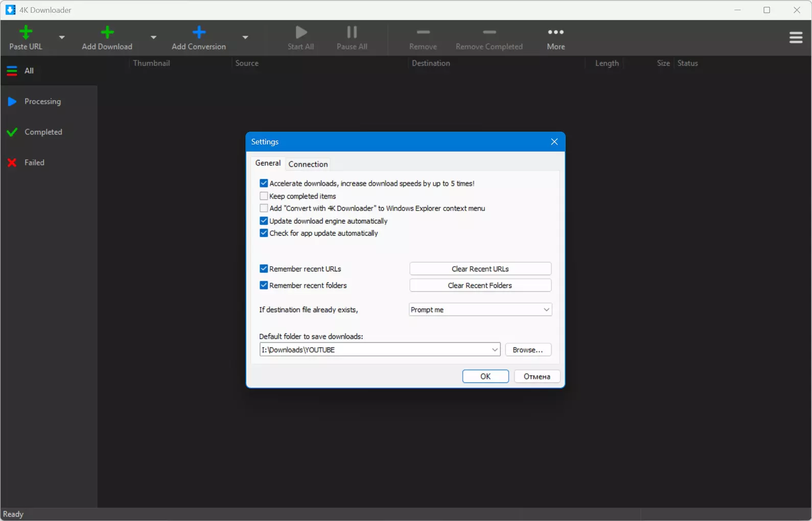Click Browse to choose a folder
Image resolution: width=812 pixels, height=521 pixels.
528,350
